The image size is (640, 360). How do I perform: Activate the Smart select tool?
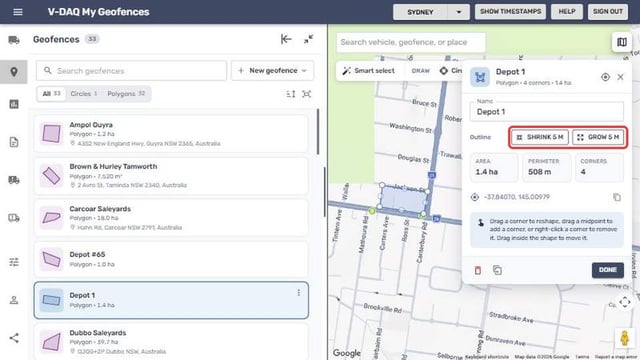[x=369, y=71]
